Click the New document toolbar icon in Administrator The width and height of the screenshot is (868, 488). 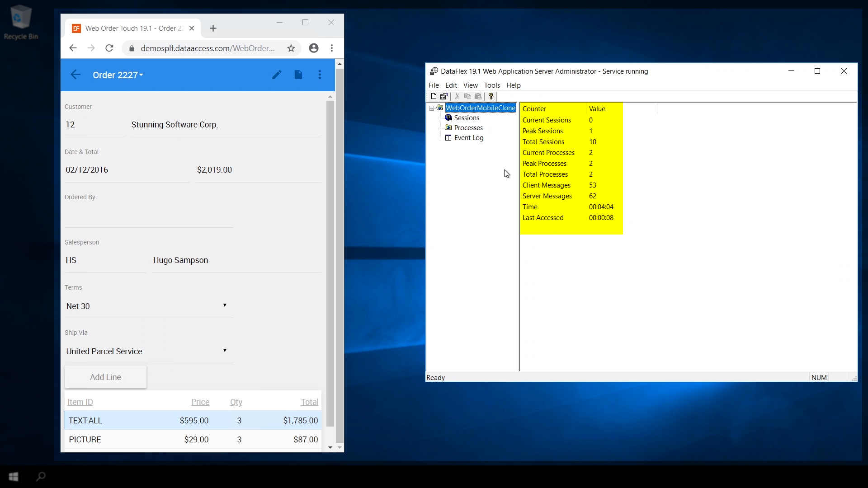[434, 96]
